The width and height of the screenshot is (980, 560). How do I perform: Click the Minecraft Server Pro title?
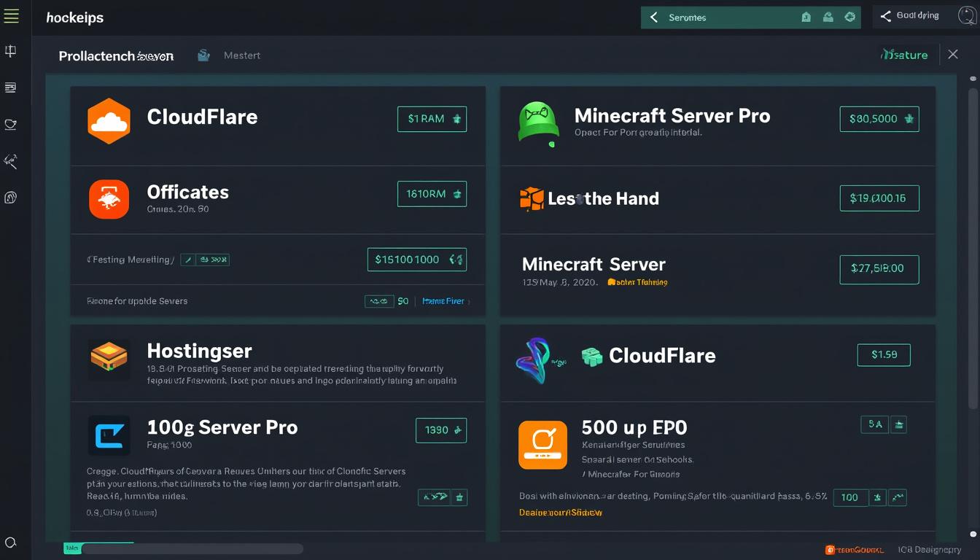click(672, 116)
